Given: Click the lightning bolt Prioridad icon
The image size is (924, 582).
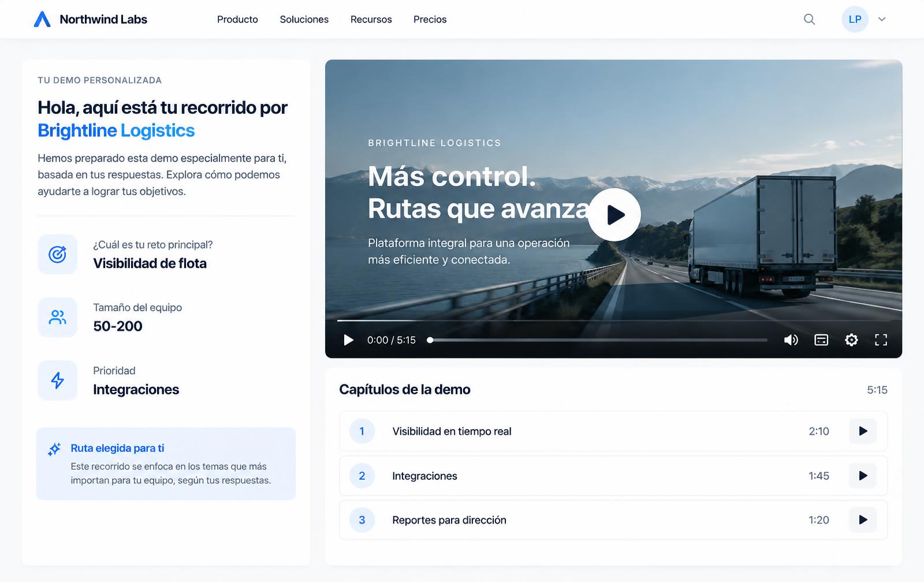Looking at the screenshot, I should click(58, 380).
